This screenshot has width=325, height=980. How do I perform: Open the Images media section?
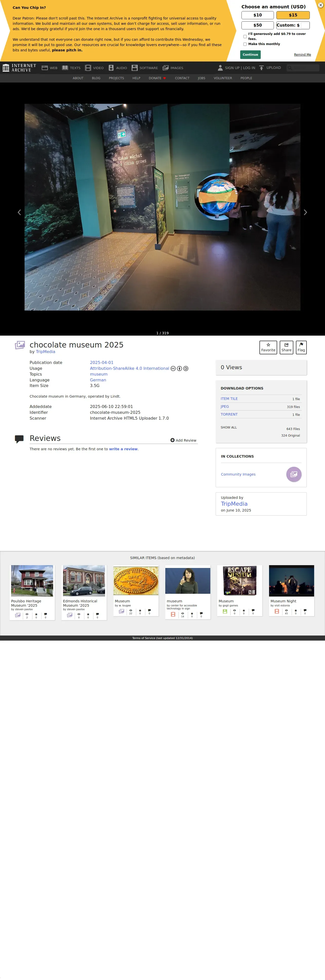click(x=173, y=68)
